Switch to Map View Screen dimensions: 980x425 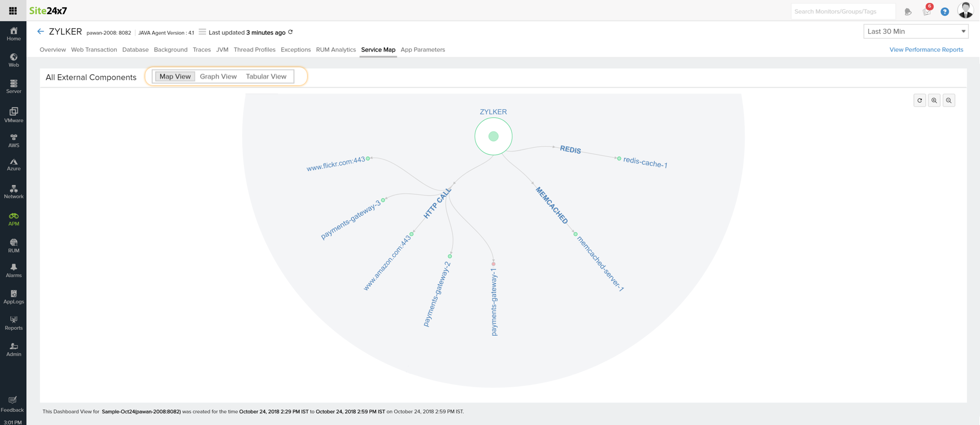(175, 76)
